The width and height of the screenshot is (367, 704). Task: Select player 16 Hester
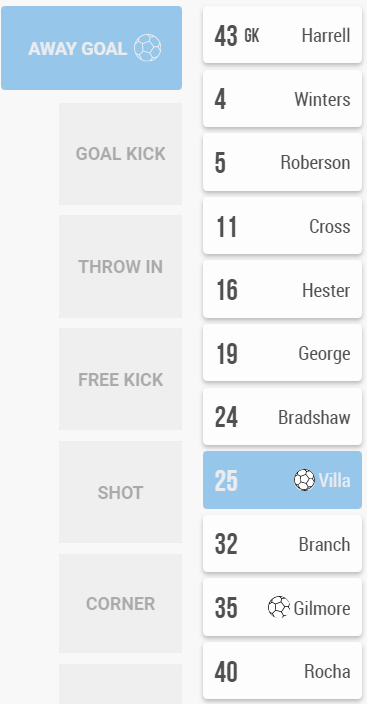click(x=283, y=290)
